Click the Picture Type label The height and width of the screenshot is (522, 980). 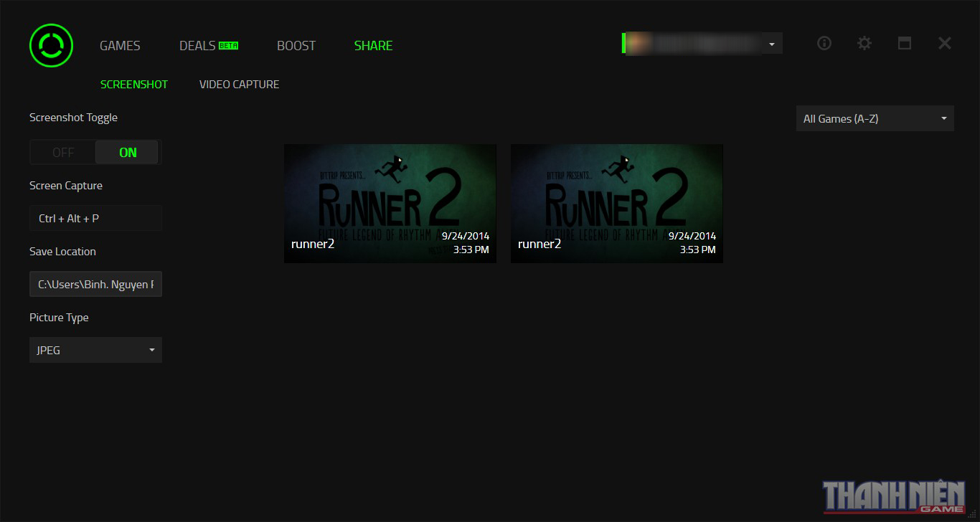click(59, 318)
